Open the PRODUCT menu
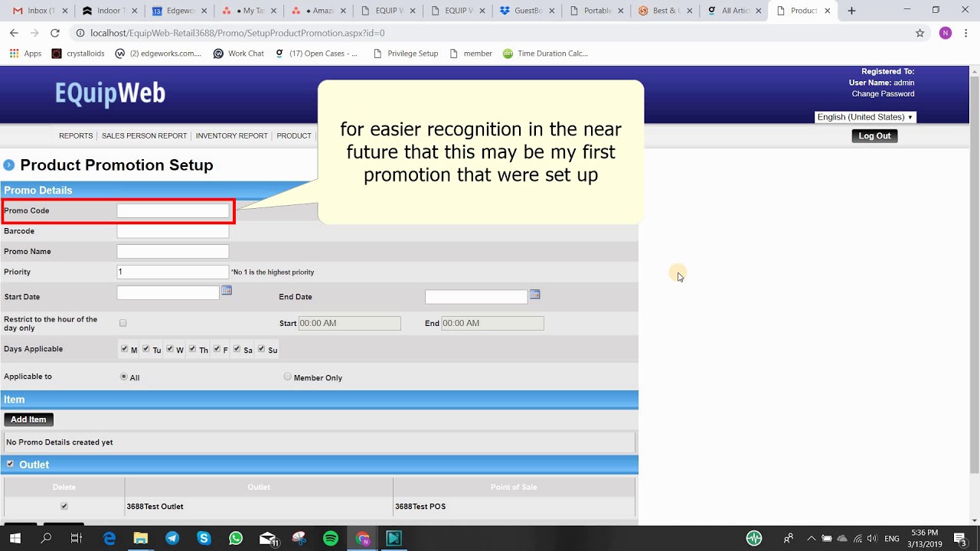The image size is (980, 551). 294,135
